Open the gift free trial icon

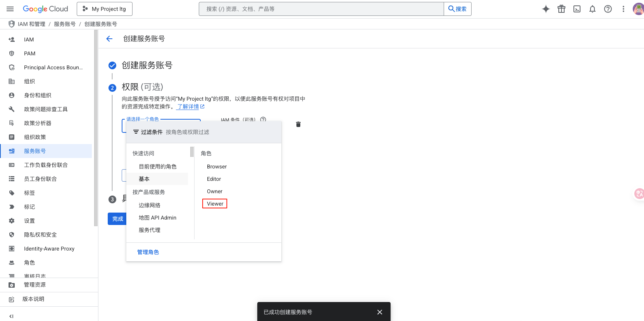click(561, 9)
